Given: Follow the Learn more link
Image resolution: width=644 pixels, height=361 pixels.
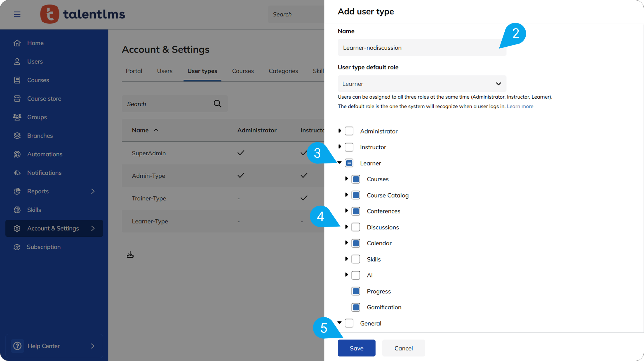Looking at the screenshot, I should (520, 106).
